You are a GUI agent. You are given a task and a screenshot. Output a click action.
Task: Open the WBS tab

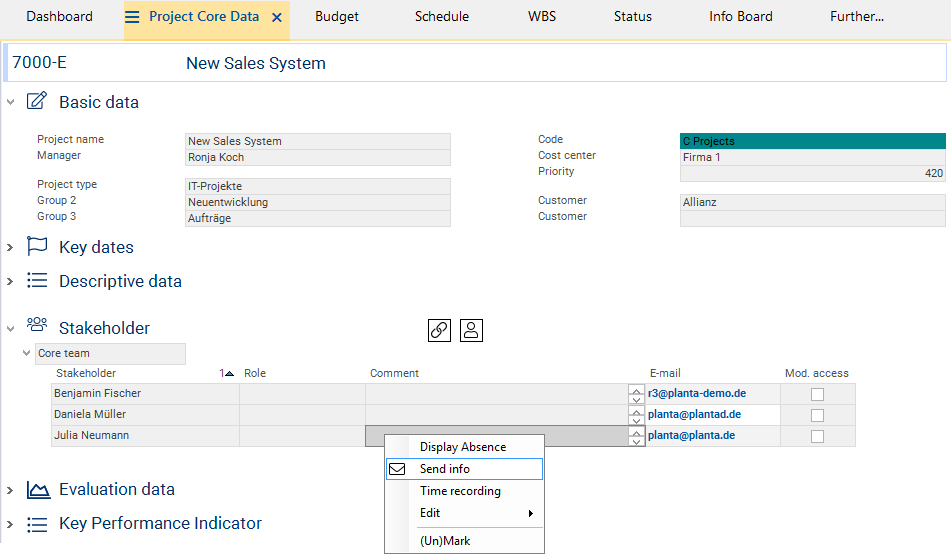click(542, 17)
